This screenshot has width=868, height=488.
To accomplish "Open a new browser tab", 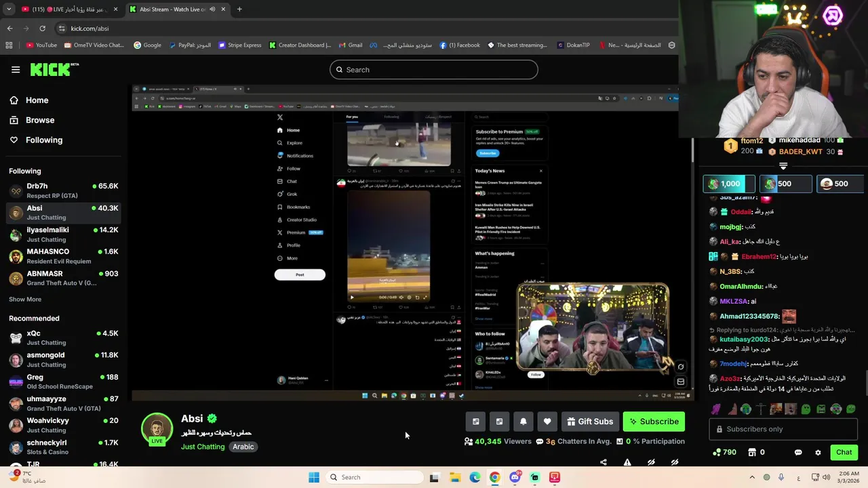I will point(239,9).
